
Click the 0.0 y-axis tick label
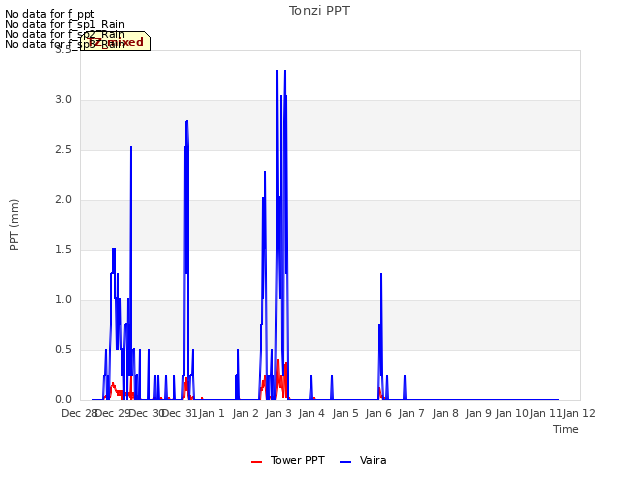tap(63, 400)
